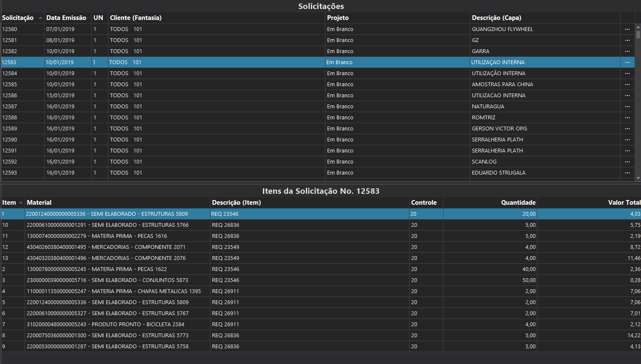Select material MERCADORIAS - COMPONENTE 2071
Viewport: 641px width, 364px height.
[x=118, y=247]
